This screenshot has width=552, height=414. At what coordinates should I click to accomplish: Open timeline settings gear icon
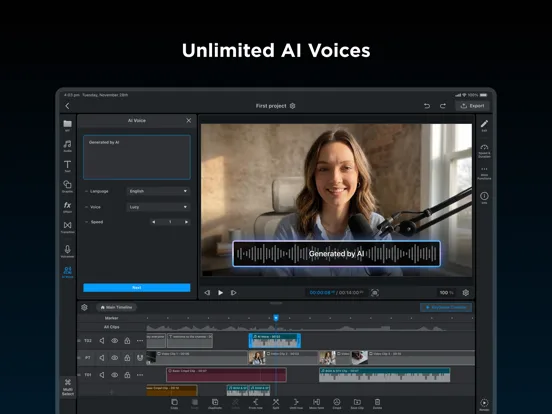[x=84, y=307]
